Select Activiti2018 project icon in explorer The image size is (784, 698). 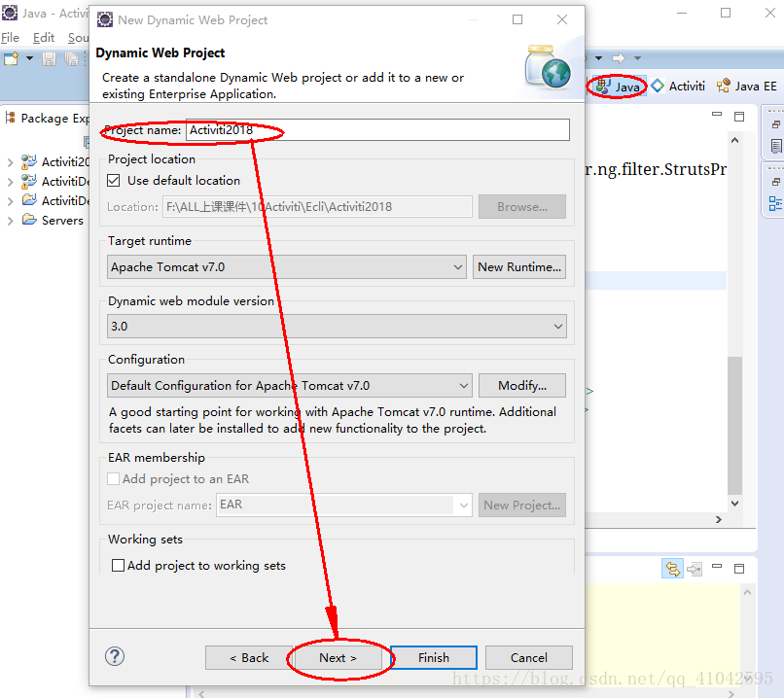tap(28, 162)
